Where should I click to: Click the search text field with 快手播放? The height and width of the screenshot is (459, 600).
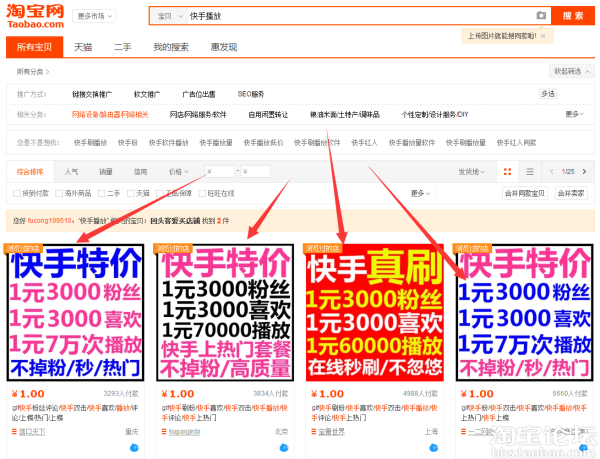coord(360,16)
